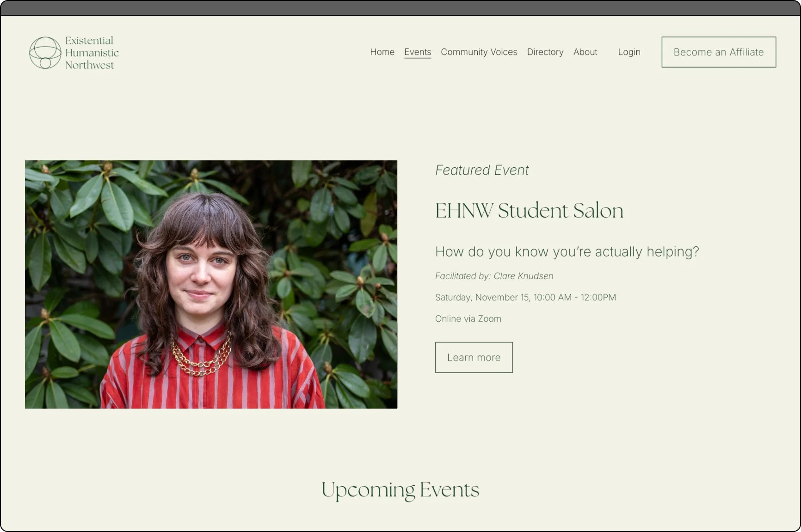
Task: Click the Saturday, November 15 date line
Action: click(525, 297)
